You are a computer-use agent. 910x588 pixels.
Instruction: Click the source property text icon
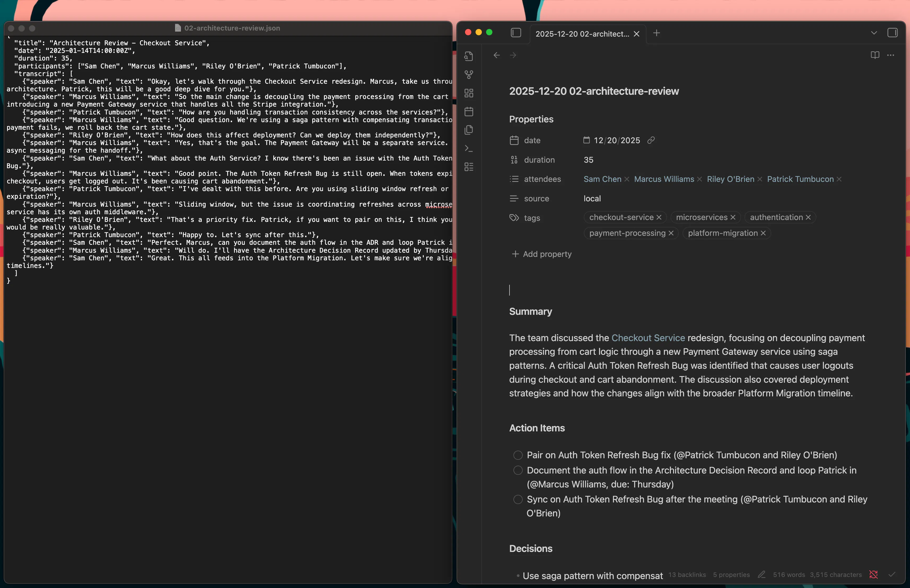514,198
